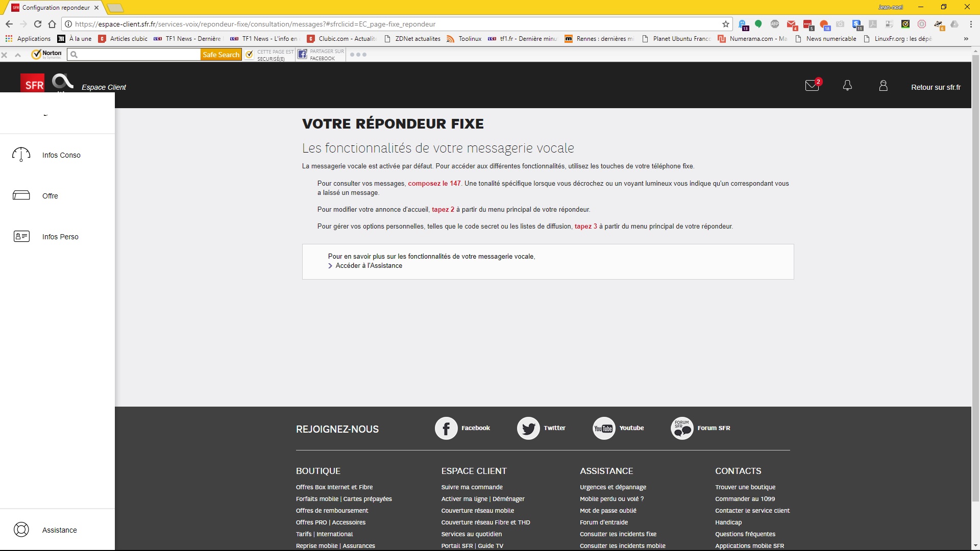Open the Youtube icon in footer
Screen dimensions: 980x551
coord(604,428)
